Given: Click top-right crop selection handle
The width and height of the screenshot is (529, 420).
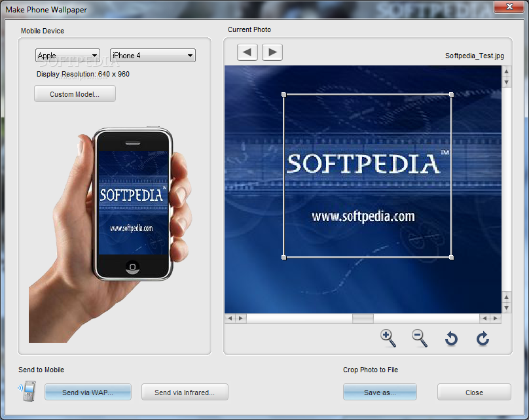Looking at the screenshot, I should [x=451, y=95].
